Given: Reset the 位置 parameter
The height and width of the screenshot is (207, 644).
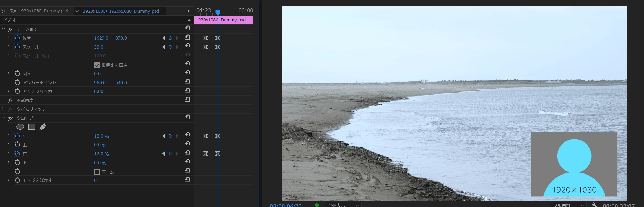Looking at the screenshot, I should coord(188,37).
